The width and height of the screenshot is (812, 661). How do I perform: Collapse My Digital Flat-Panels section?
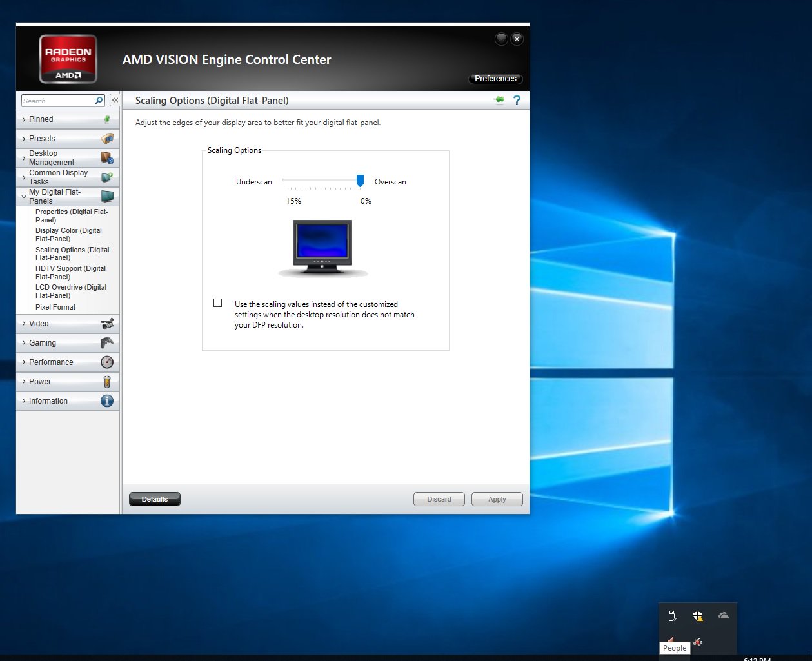tap(54, 197)
